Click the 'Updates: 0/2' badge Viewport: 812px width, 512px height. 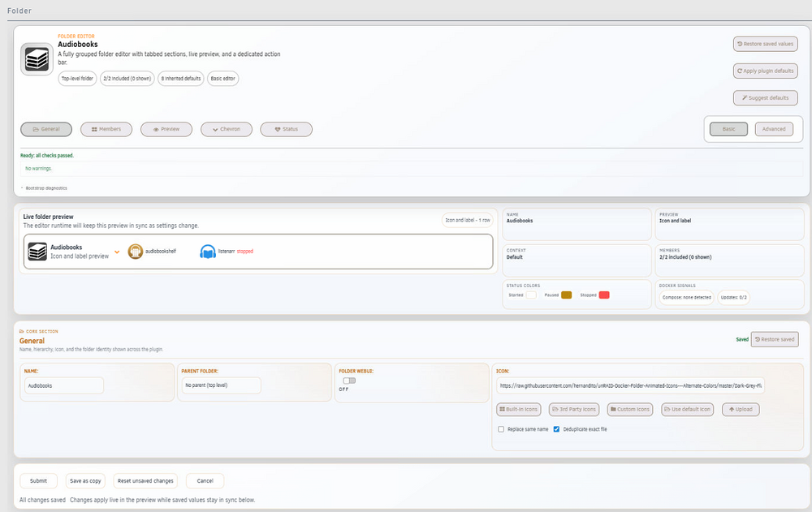733,298
